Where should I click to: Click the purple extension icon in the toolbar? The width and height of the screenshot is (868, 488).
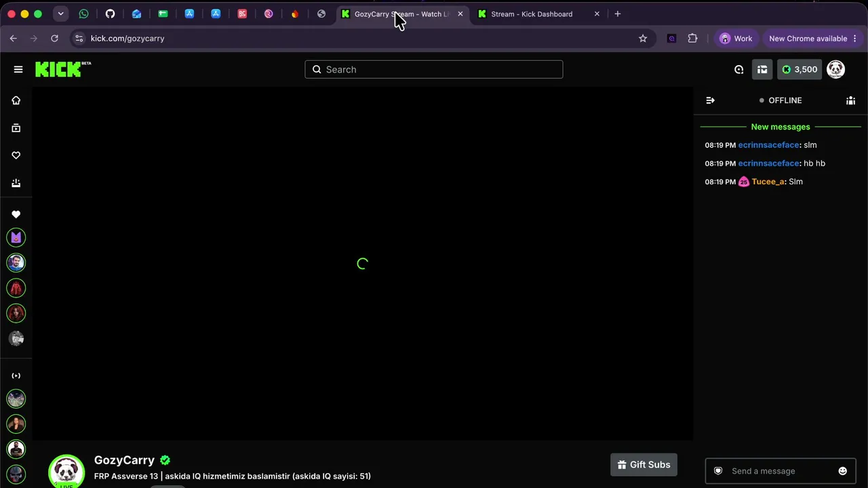(x=671, y=39)
